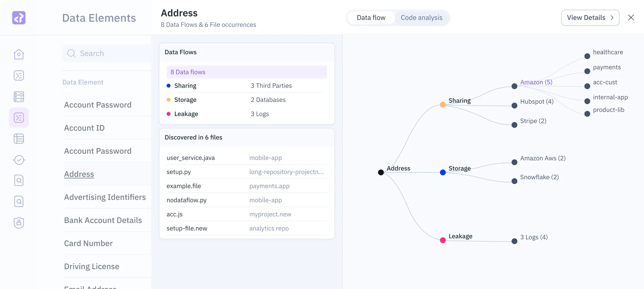Switch to Code analysis view
Image resolution: width=644 pixels, height=289 pixels.
click(421, 18)
